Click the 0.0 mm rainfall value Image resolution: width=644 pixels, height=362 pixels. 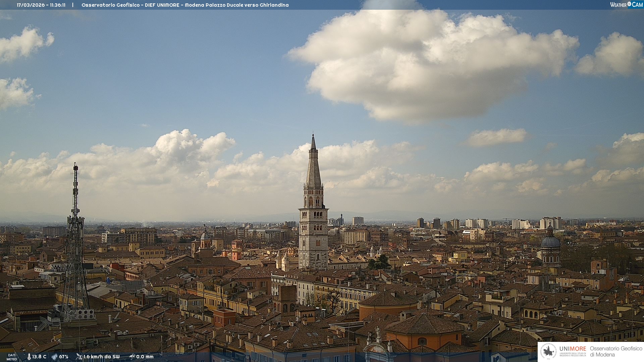pos(145,357)
